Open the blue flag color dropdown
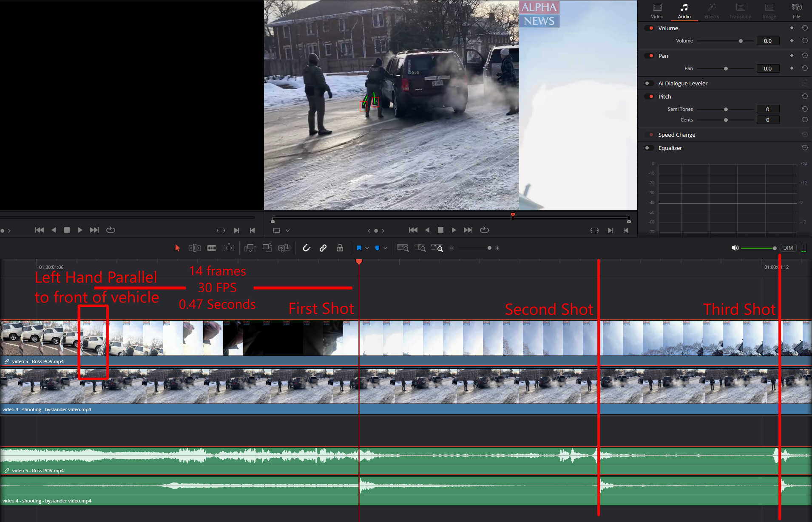Viewport: 812px width, 522px height. (367, 248)
